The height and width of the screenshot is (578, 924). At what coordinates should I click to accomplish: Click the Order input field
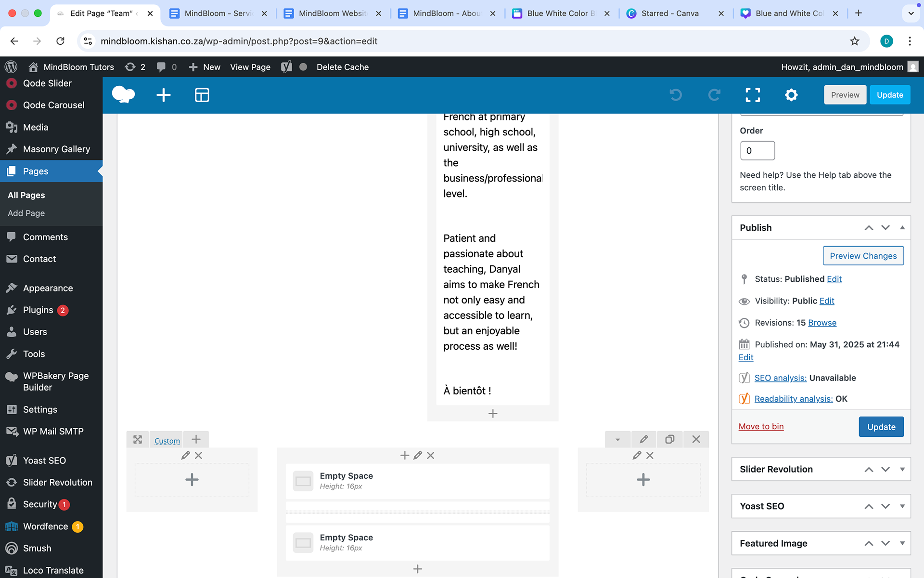(757, 151)
